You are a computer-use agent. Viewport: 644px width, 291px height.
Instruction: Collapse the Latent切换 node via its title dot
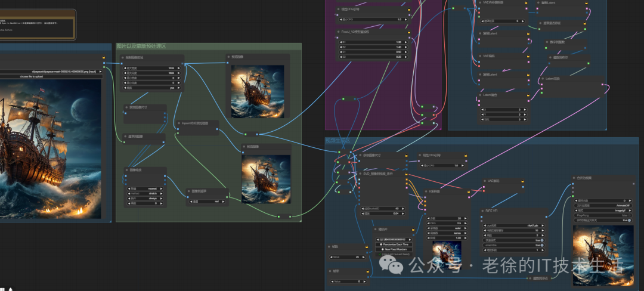pos(543,78)
